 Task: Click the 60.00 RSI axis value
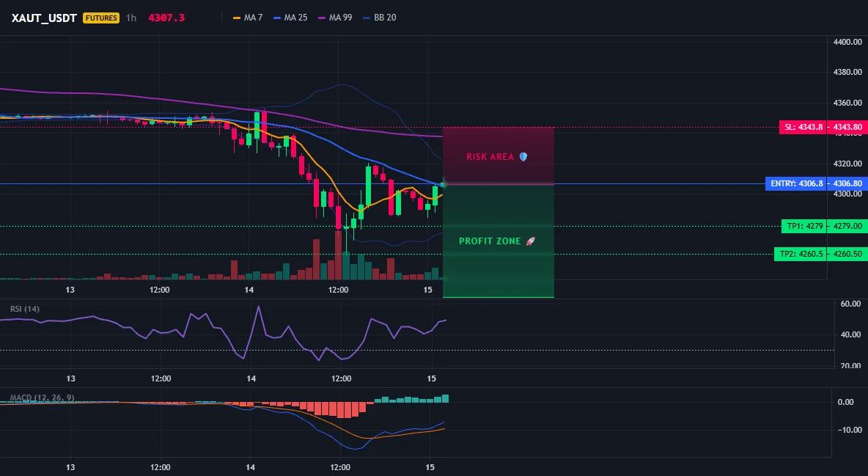pos(850,304)
